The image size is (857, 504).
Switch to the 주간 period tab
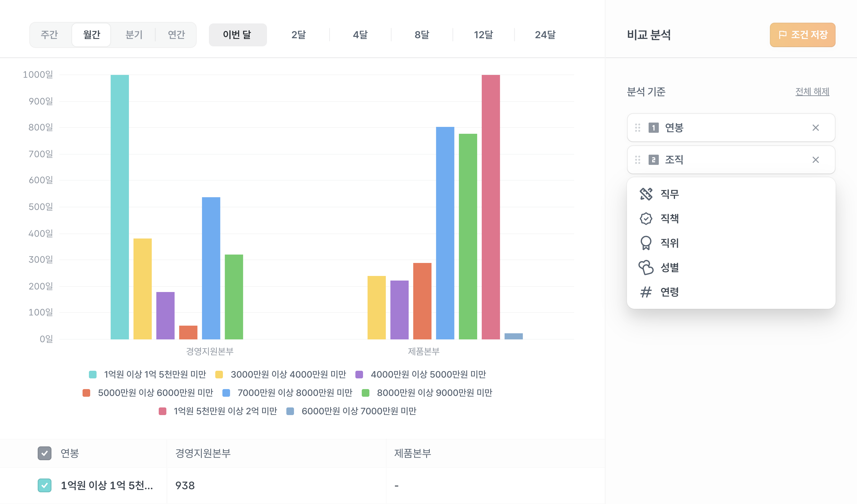coord(50,35)
